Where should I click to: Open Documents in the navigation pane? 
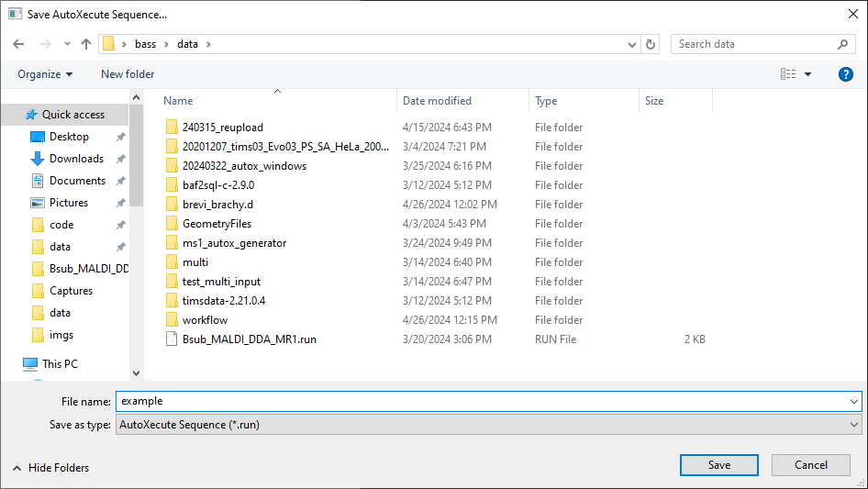click(x=77, y=181)
